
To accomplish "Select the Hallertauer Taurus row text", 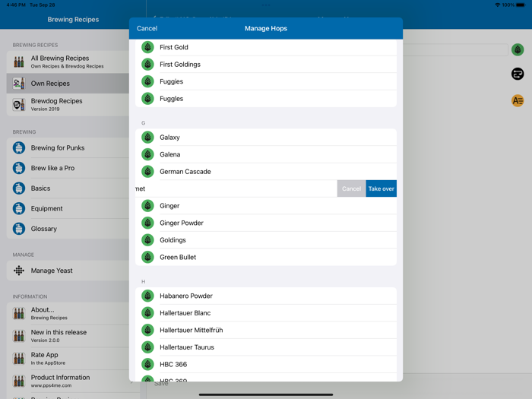I will point(187,347).
